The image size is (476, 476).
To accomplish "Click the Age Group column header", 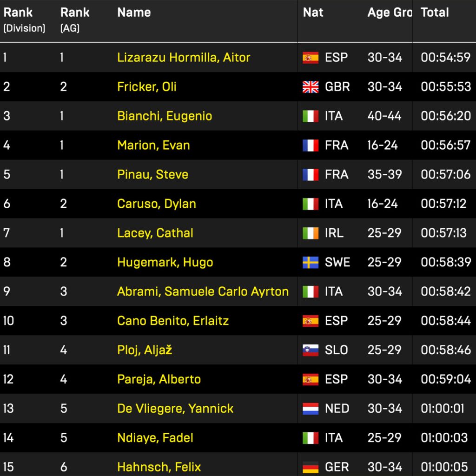I will coord(389,13).
